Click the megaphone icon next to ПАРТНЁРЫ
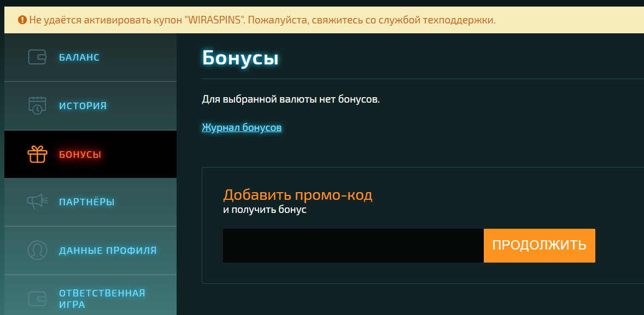 (x=36, y=201)
